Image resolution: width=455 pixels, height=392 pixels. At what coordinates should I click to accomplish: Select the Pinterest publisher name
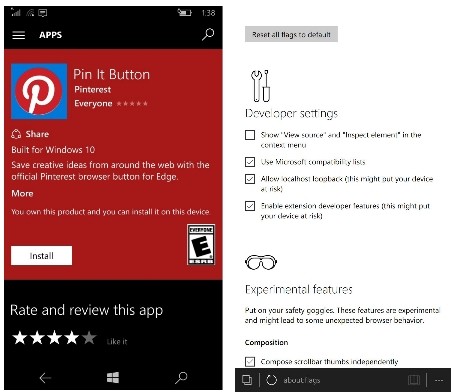point(93,89)
